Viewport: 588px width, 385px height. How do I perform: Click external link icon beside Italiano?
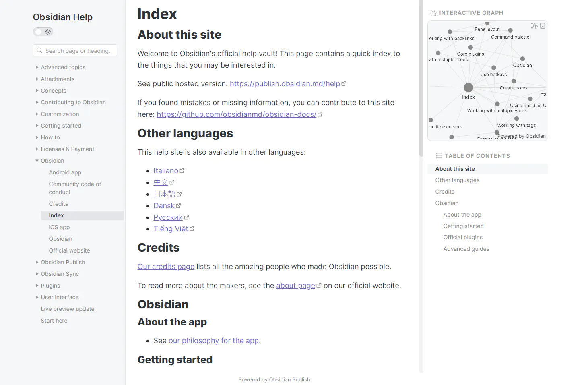182,171
